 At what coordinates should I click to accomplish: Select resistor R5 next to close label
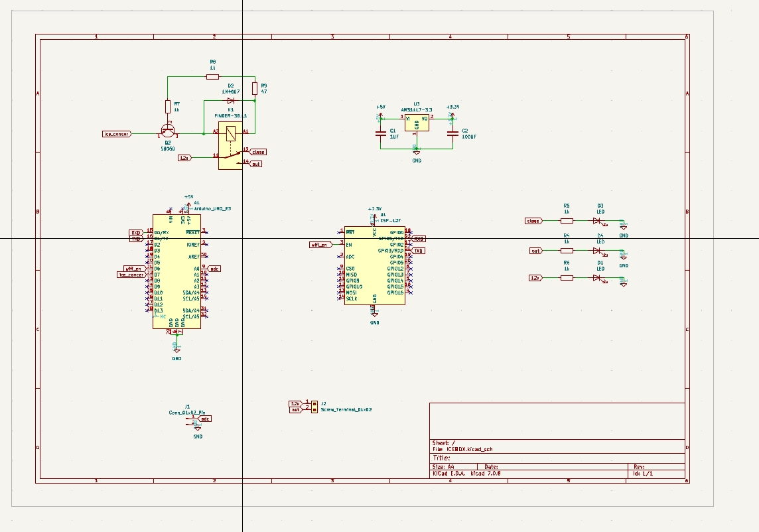(567, 221)
